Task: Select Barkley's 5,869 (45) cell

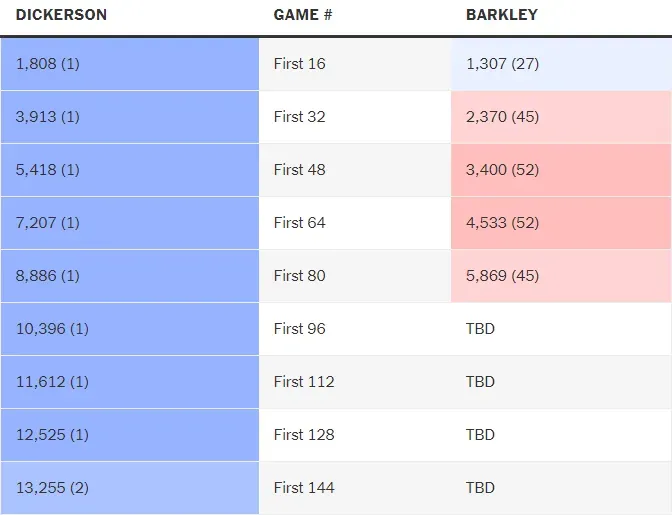Action: pos(502,276)
